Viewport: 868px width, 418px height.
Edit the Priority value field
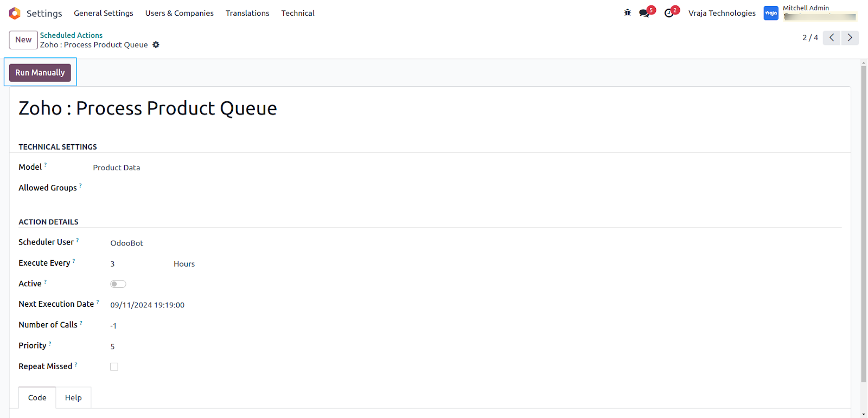click(x=113, y=346)
